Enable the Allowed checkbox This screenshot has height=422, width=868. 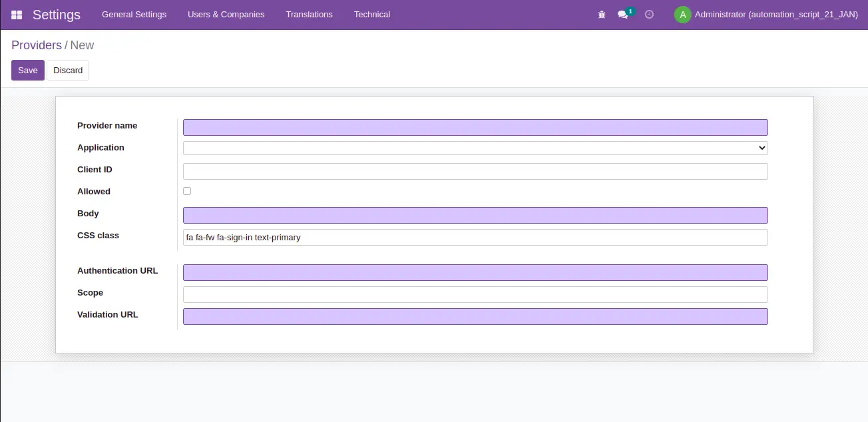coord(187,191)
